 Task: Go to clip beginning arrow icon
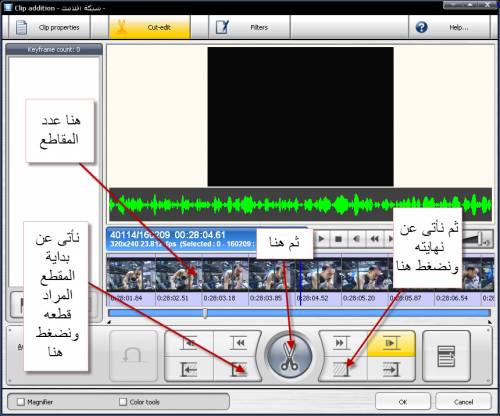(x=189, y=369)
